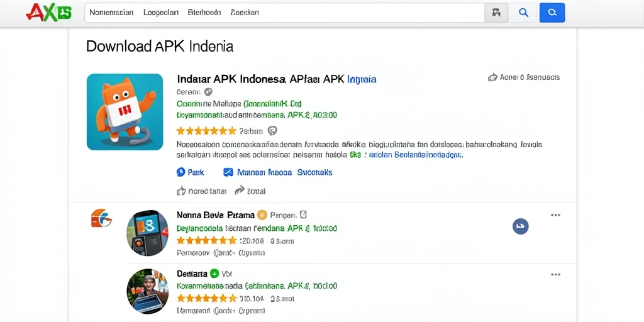Click the green 'Opanmrie Meltidpa' line
The height and width of the screenshot is (322, 644).
click(x=239, y=104)
